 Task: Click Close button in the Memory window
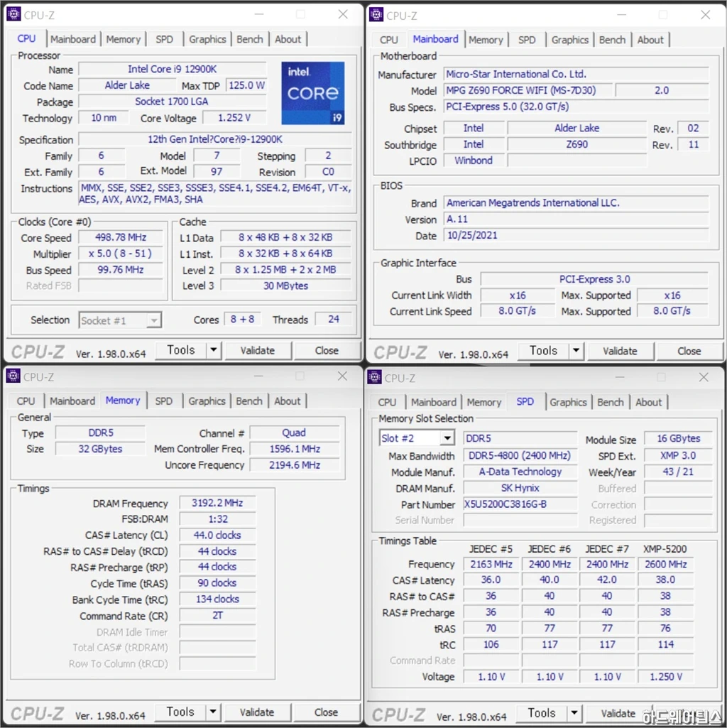coord(327,712)
